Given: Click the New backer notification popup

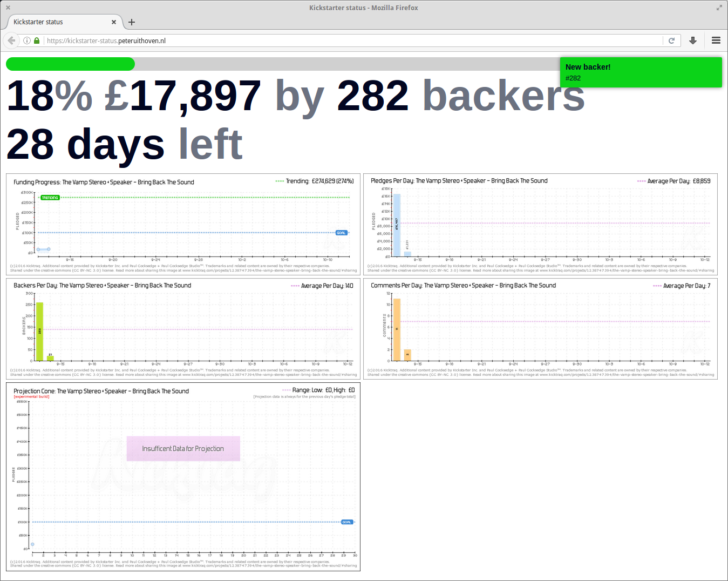Looking at the screenshot, I should point(641,72).
